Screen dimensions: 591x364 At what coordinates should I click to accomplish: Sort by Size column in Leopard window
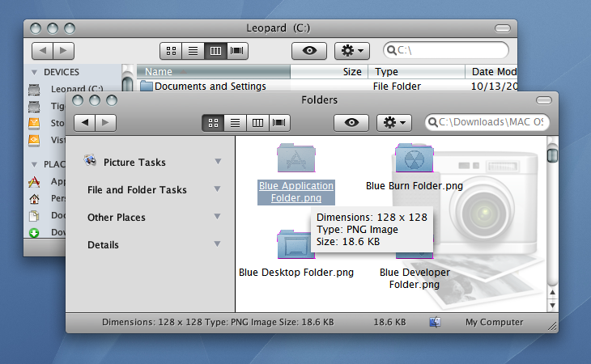click(329, 71)
